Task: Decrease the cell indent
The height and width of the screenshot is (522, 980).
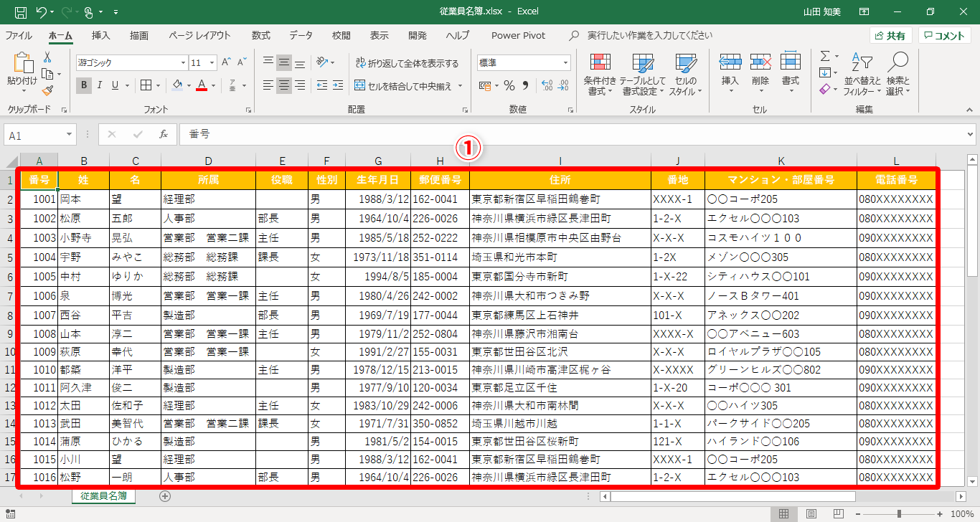Action: (321, 86)
